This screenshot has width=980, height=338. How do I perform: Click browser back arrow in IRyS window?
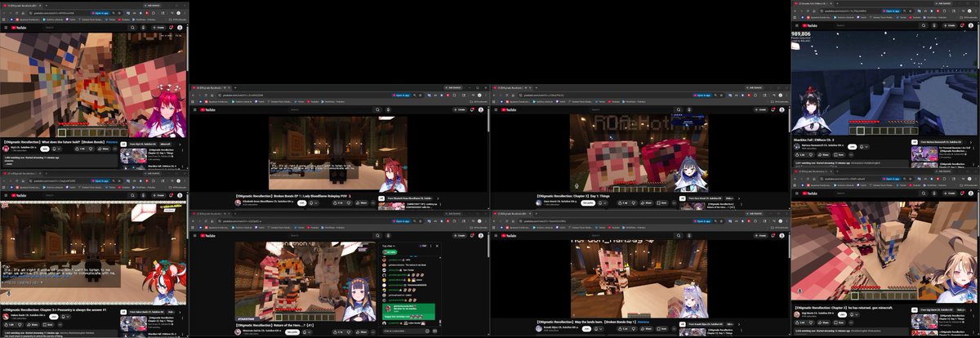pos(4,13)
